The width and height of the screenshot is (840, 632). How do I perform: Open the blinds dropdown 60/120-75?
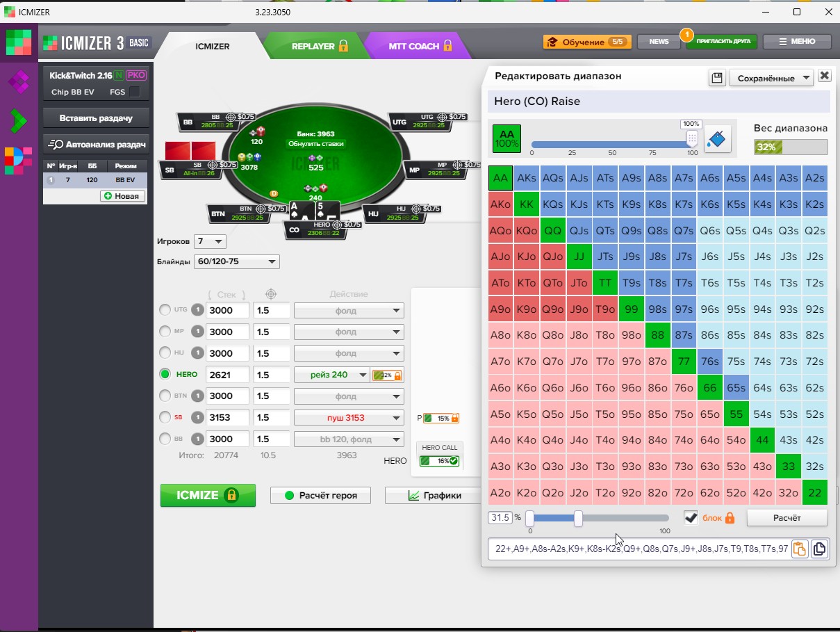point(236,262)
